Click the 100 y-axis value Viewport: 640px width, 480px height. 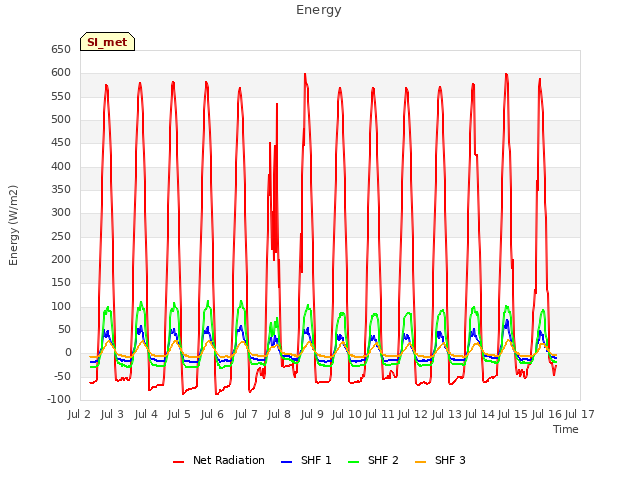pyautogui.click(x=61, y=307)
